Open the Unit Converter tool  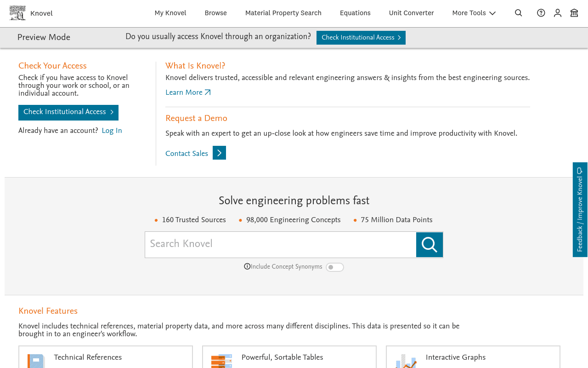click(412, 13)
